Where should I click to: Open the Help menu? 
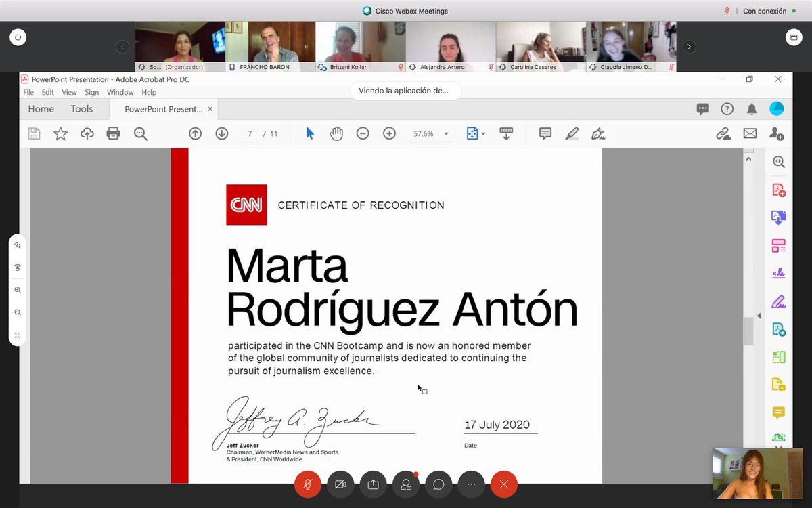(x=149, y=92)
